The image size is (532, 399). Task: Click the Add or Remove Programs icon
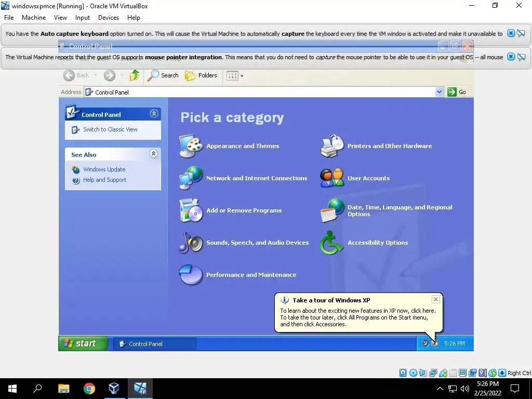[x=191, y=210]
